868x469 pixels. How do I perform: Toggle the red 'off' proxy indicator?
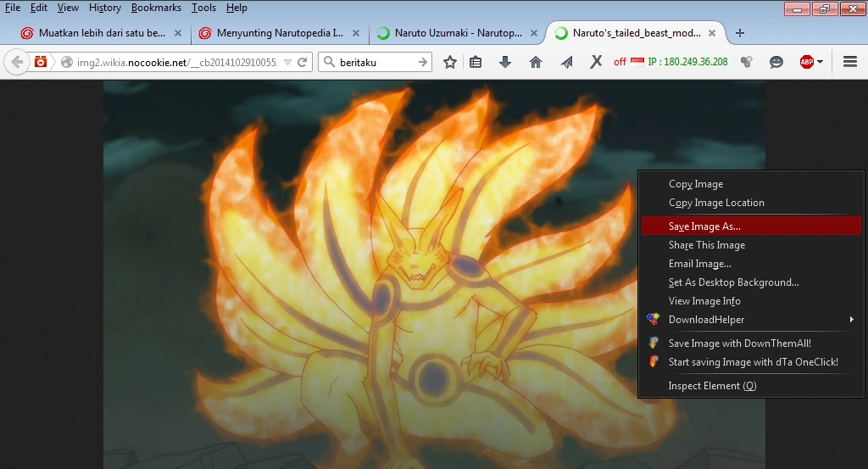[620, 62]
